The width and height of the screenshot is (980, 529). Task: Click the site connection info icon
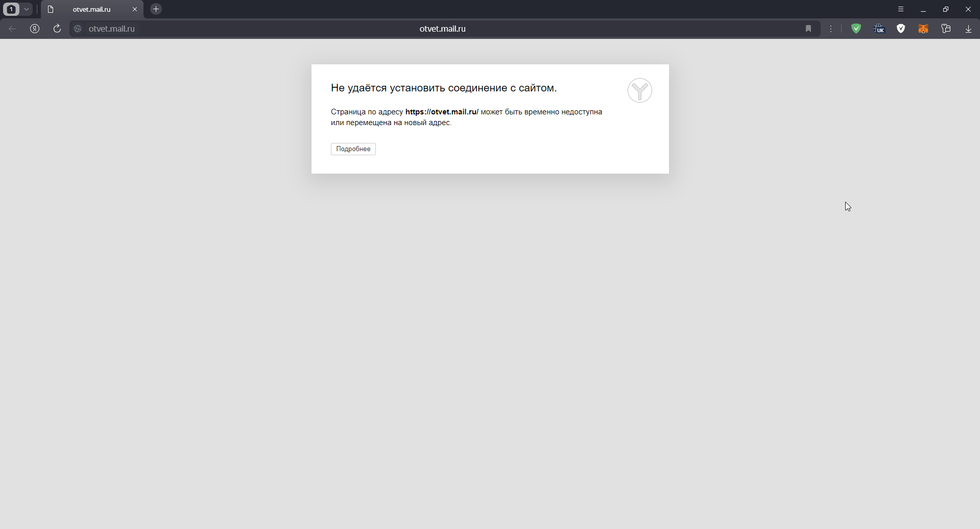78,29
